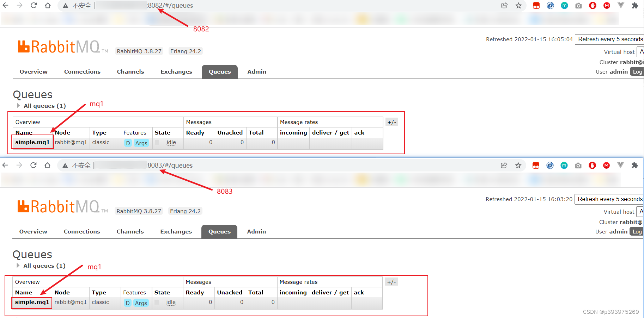Share the 8083 page via share icon
This screenshot has height=318, width=644.
(x=504, y=166)
